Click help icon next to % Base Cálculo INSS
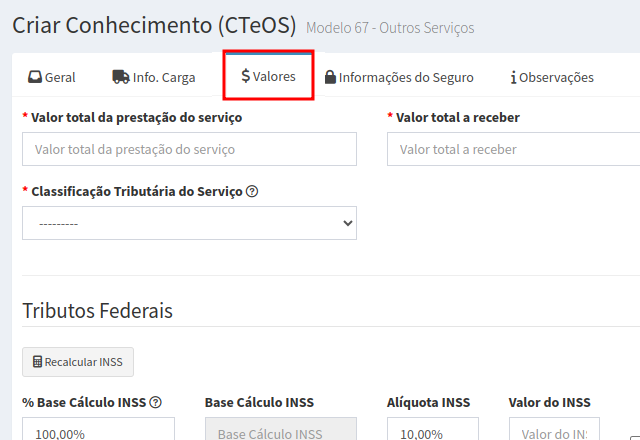Image resolution: width=640 pixels, height=440 pixels. pos(156,403)
